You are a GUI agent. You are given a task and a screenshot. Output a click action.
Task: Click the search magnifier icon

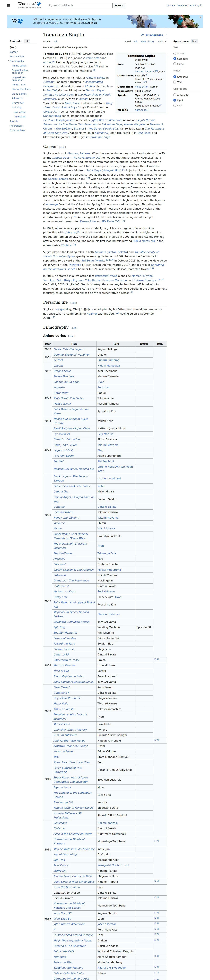51,5
